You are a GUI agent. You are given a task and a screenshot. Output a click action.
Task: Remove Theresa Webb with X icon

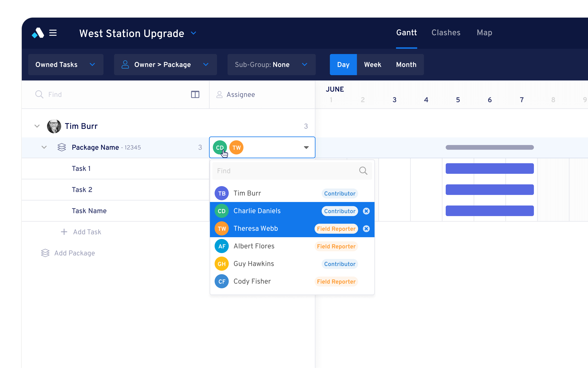coord(366,229)
